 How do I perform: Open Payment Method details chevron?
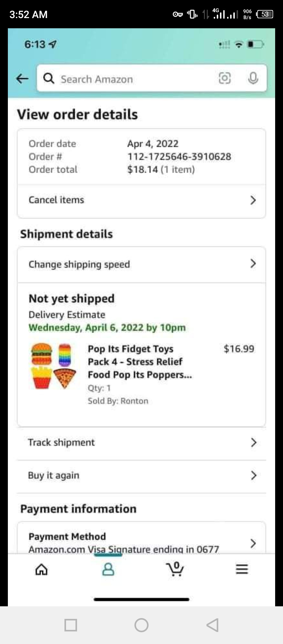coord(253,543)
